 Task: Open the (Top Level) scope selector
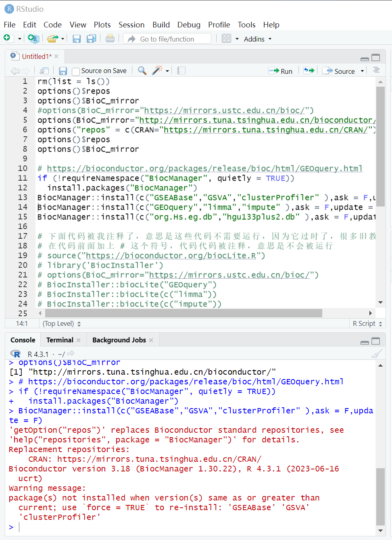(x=62, y=323)
